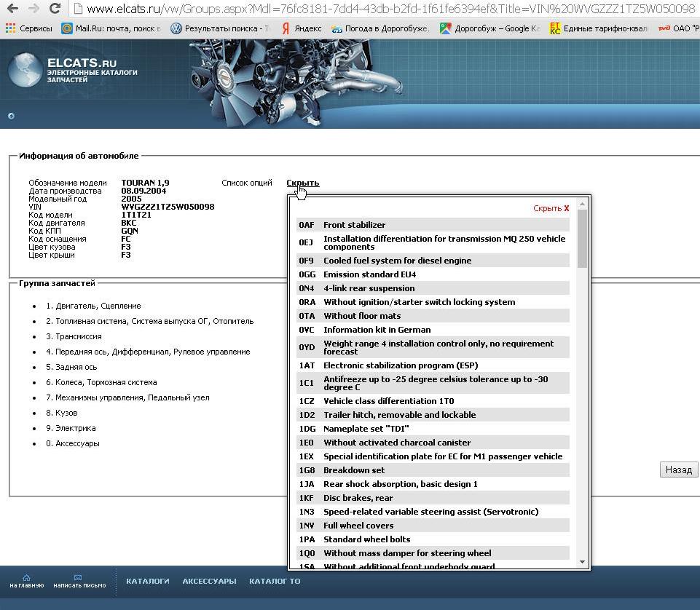Screen dimensions: 700x610
Task: Open group 6. Колеса, Тормозная система
Action: (101, 382)
